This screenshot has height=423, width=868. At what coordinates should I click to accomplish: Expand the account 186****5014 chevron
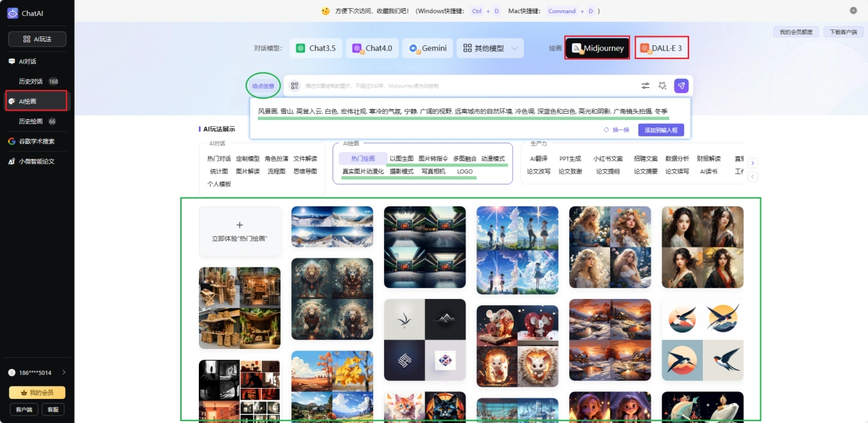point(64,372)
